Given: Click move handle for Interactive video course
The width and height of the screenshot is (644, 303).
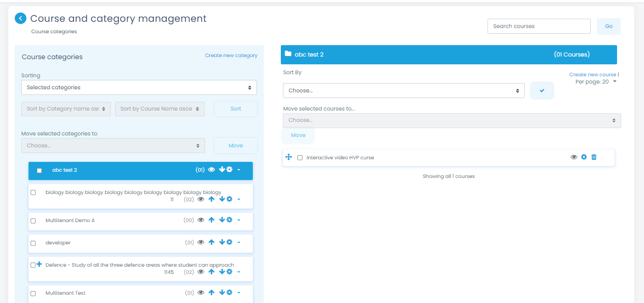Looking at the screenshot, I should tap(289, 157).
